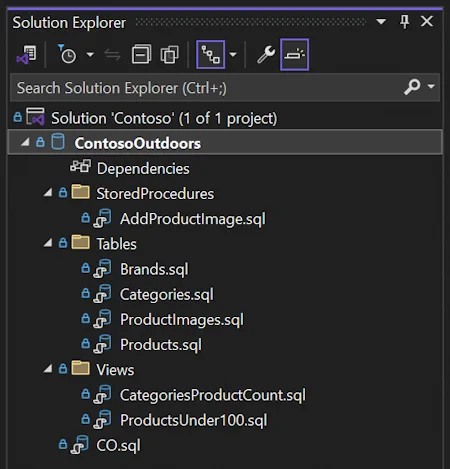Click the Tables folder icon
The height and width of the screenshot is (469, 450).
click(x=81, y=242)
